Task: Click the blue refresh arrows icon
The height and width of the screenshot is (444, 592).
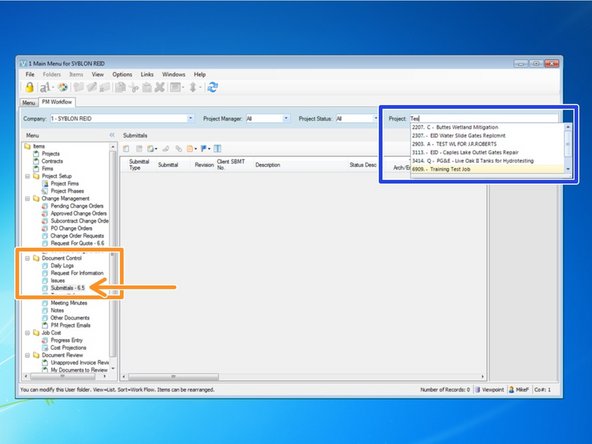Action: pyautogui.click(x=213, y=87)
